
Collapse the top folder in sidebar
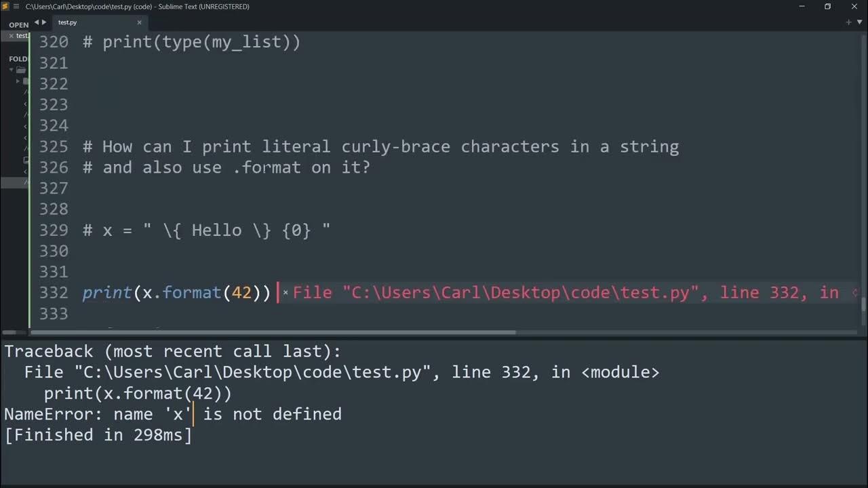(x=12, y=70)
